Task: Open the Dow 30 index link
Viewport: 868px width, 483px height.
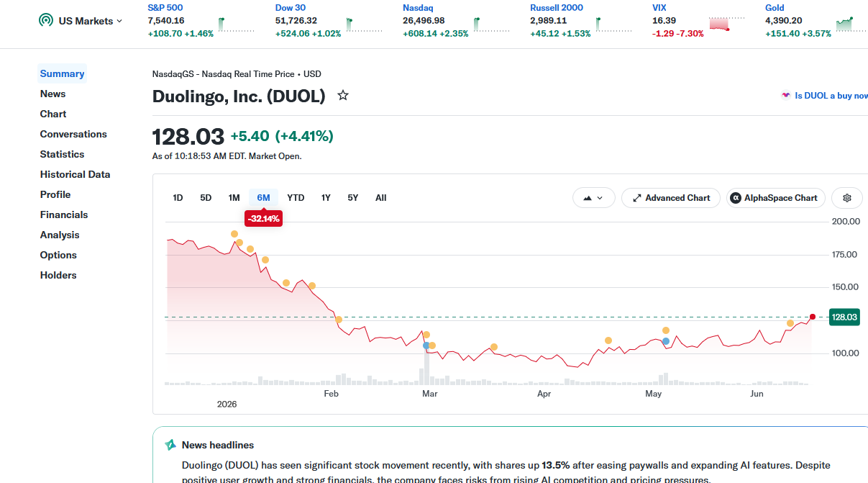Action: [x=291, y=7]
